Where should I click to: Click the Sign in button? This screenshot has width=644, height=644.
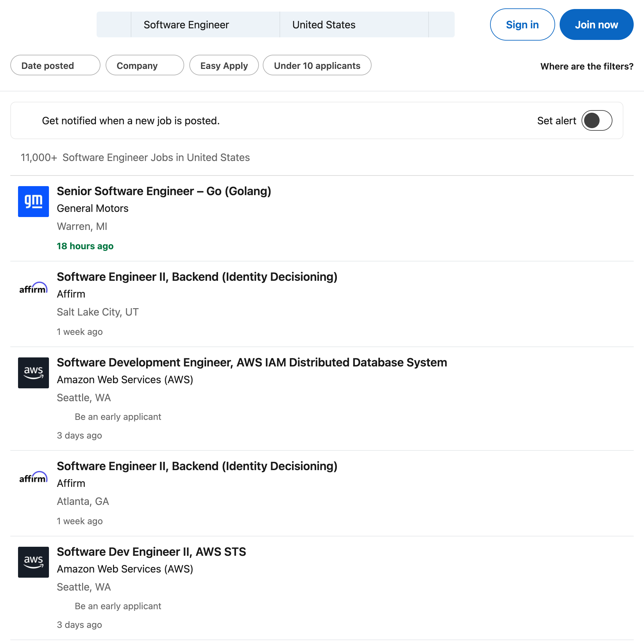point(522,25)
